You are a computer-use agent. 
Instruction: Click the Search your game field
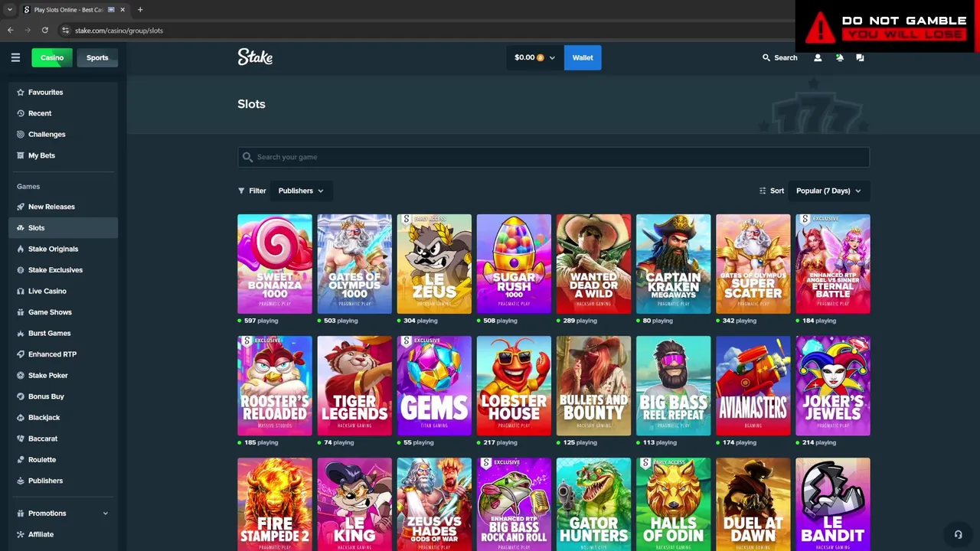click(554, 157)
